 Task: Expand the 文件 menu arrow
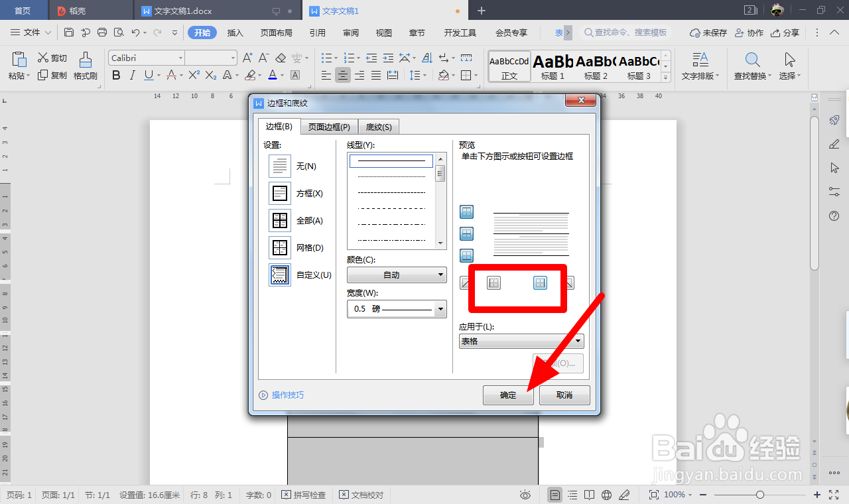click(48, 32)
